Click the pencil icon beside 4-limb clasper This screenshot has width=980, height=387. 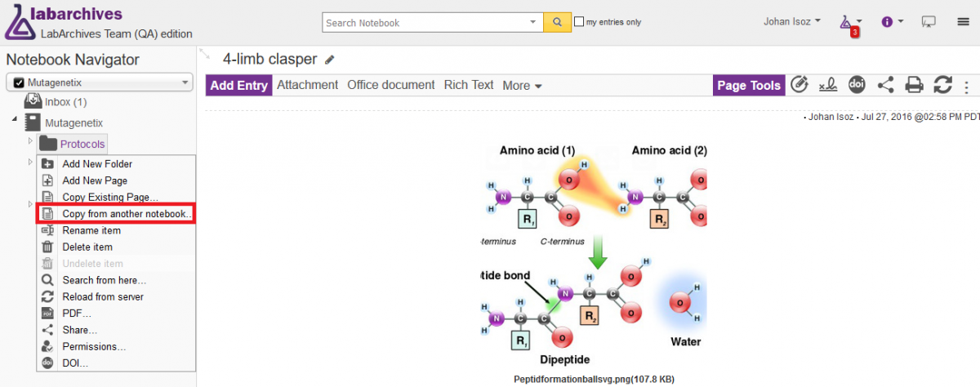point(330,60)
